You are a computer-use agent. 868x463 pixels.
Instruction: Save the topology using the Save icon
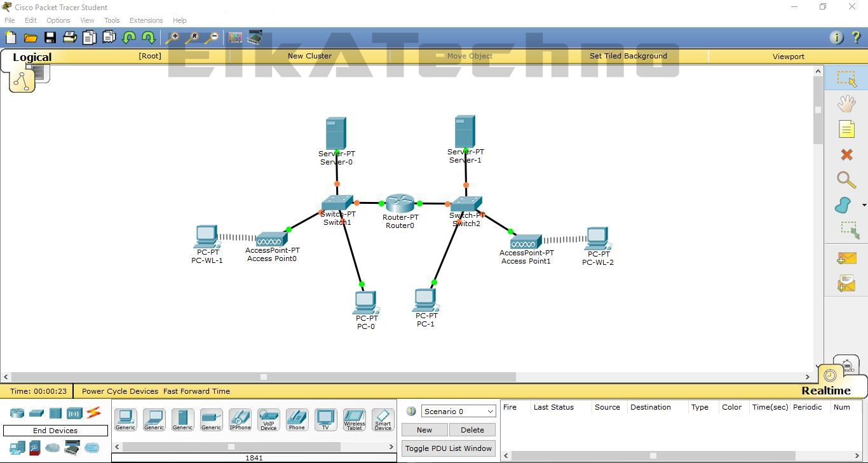(x=50, y=37)
